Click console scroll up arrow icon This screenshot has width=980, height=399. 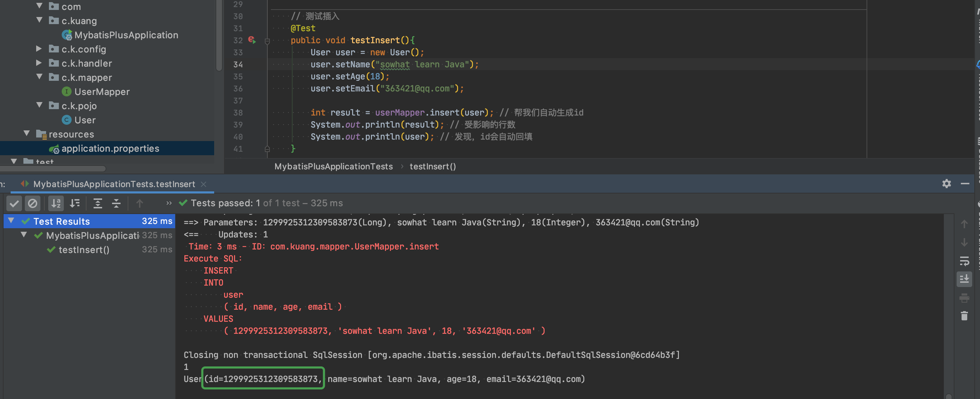click(x=964, y=224)
